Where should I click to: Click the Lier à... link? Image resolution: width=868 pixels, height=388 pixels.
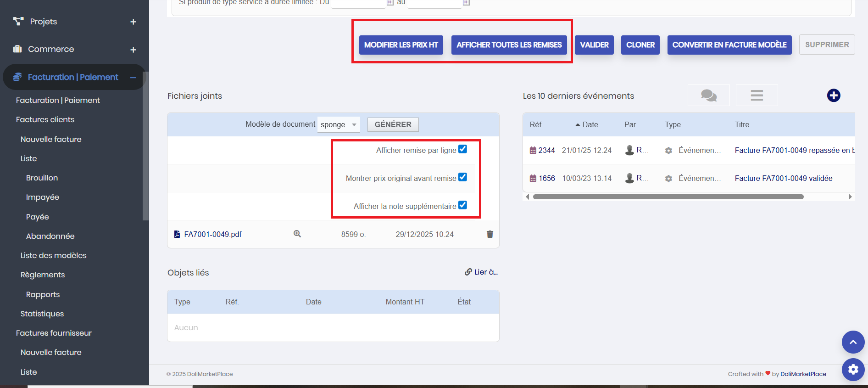click(x=486, y=272)
